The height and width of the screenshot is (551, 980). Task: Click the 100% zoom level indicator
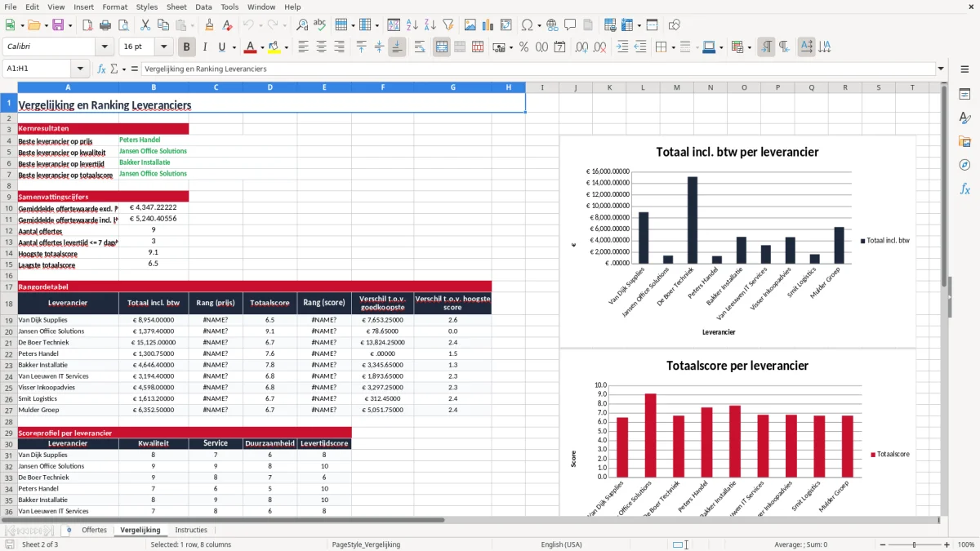[966, 544]
